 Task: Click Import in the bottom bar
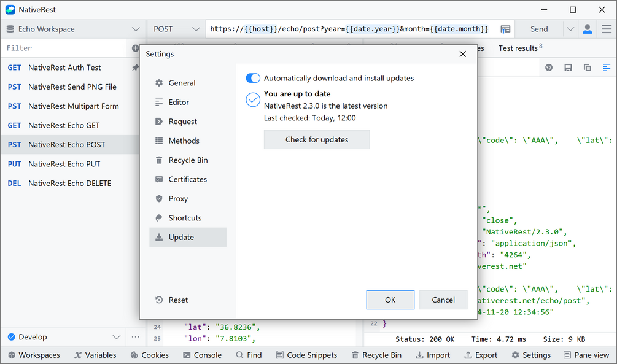tap(433, 355)
